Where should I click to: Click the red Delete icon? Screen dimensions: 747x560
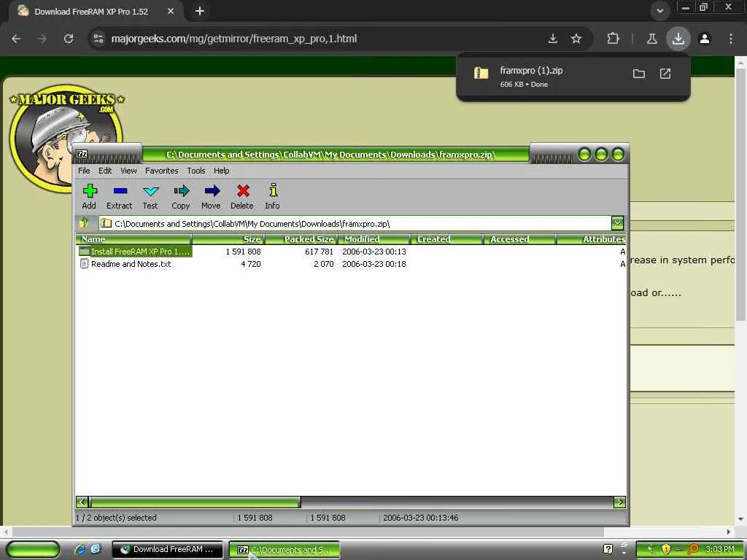[242, 197]
